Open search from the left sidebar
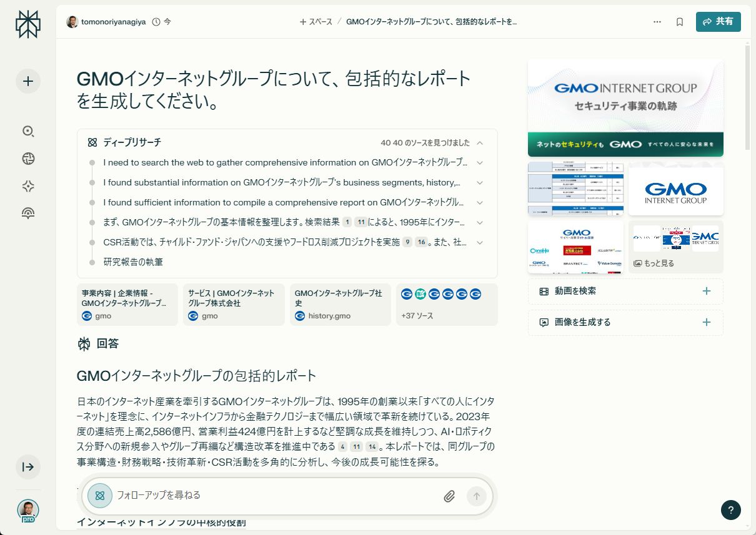This screenshot has height=535, width=756. (x=27, y=132)
